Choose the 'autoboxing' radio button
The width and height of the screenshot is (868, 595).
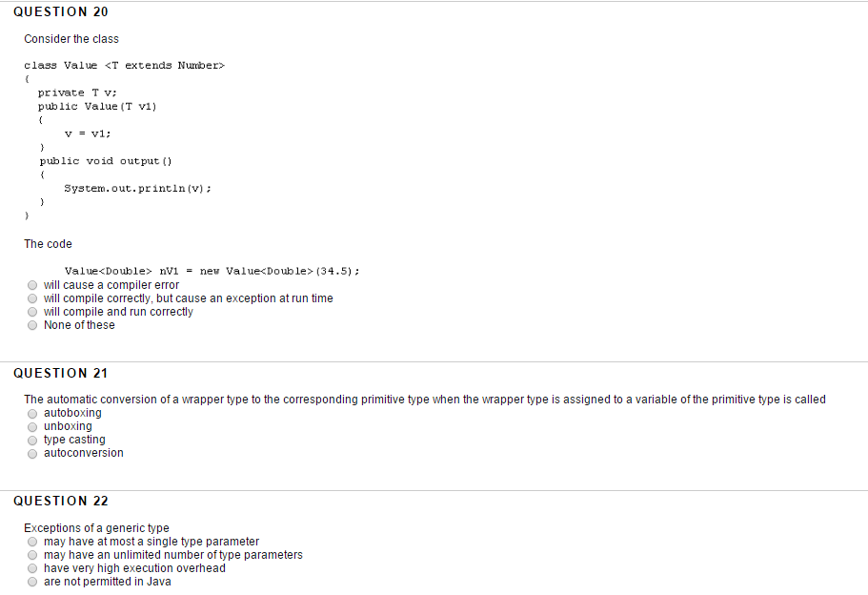tap(32, 413)
